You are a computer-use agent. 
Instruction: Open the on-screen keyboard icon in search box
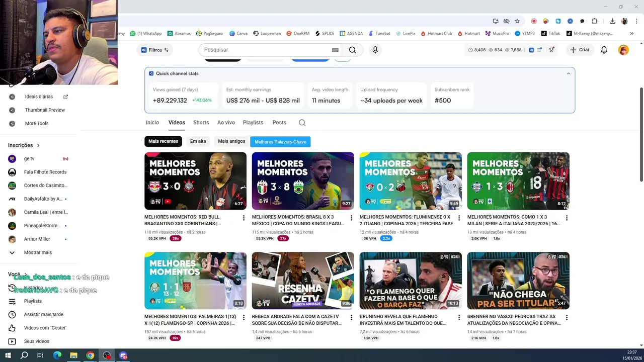pyautogui.click(x=335, y=50)
